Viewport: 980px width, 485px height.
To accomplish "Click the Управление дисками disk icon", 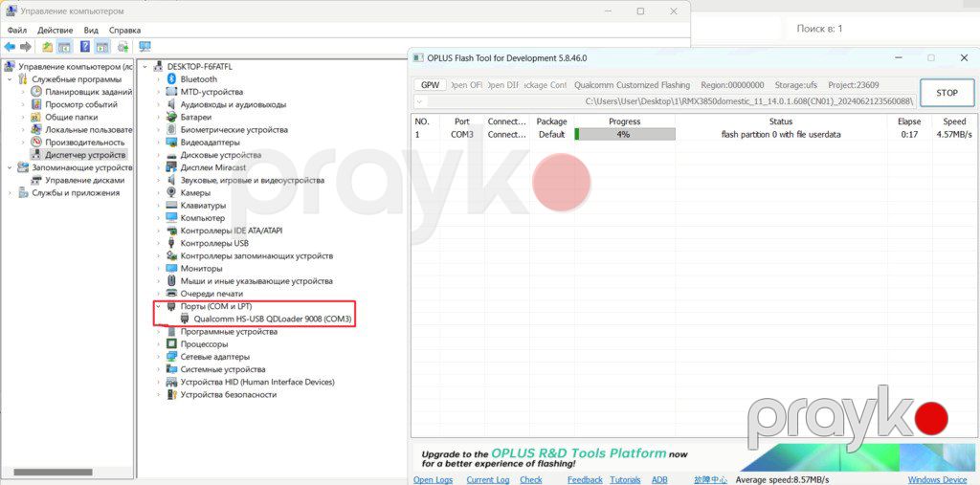I will [36, 180].
